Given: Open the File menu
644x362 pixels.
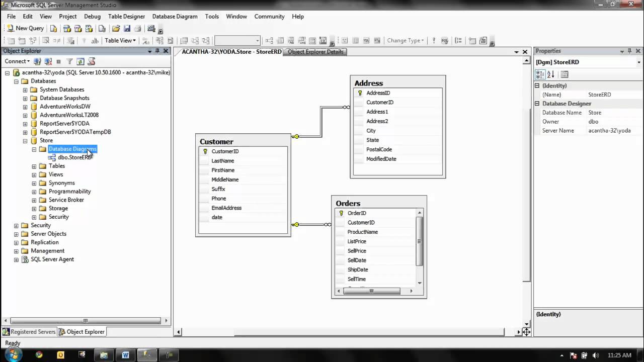Looking at the screenshot, I should pyautogui.click(x=11, y=16).
